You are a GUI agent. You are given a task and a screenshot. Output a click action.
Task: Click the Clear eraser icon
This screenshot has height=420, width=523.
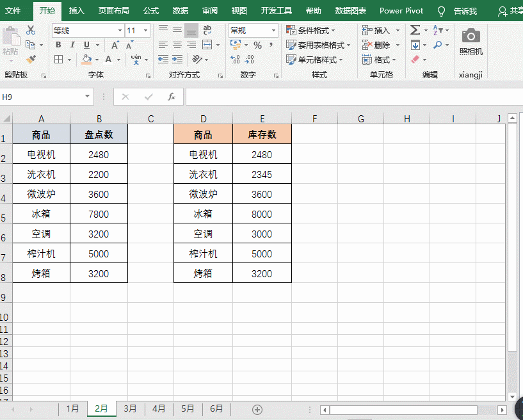tap(415, 60)
